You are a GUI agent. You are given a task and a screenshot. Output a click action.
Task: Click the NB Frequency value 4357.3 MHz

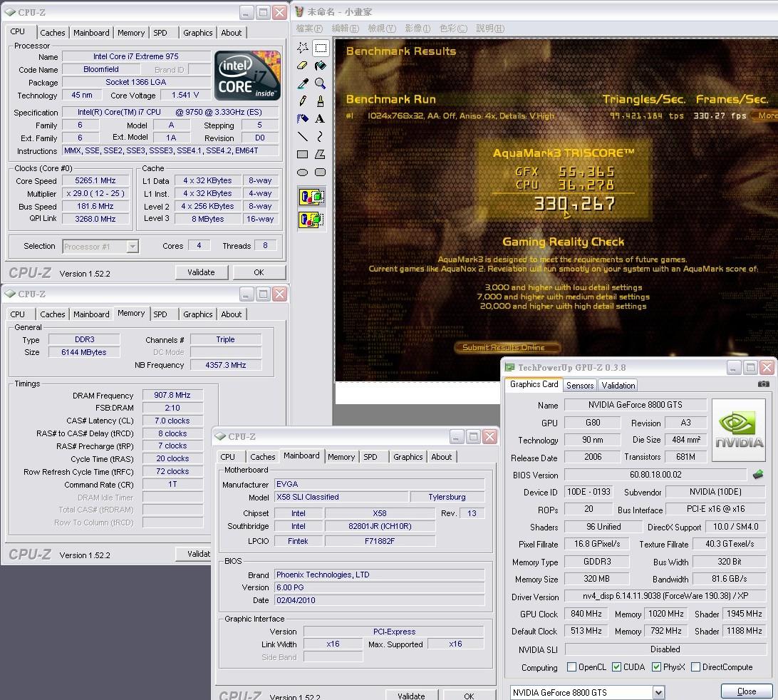pyautogui.click(x=226, y=365)
